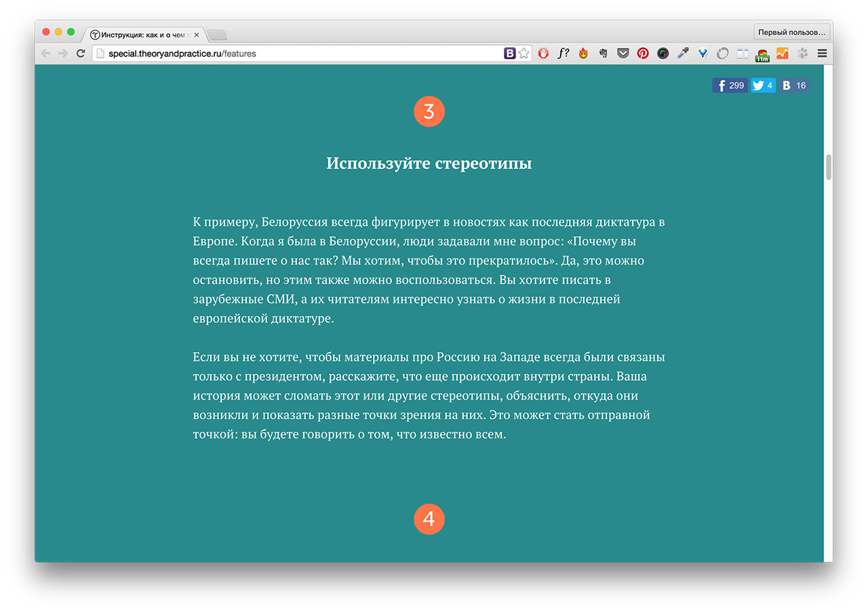Image resolution: width=868 pixels, height=612 pixels.
Task: Share on Twitter with 4 count
Action: click(x=763, y=85)
